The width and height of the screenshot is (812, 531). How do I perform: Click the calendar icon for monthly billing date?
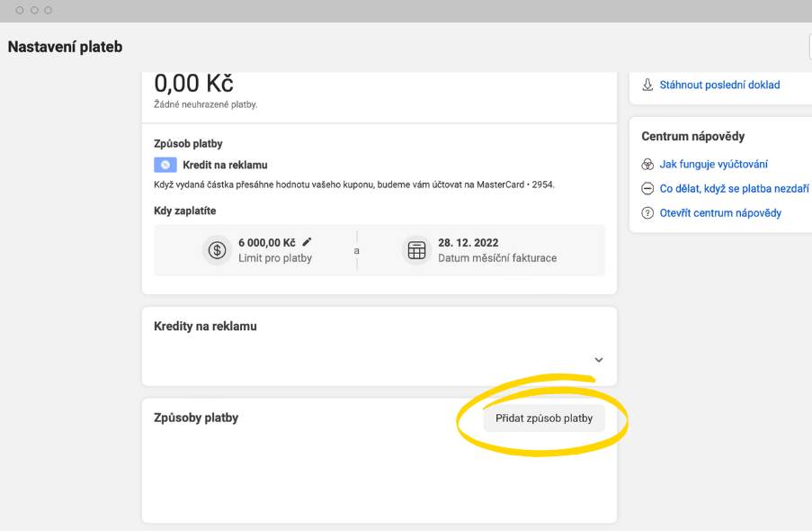click(416, 250)
